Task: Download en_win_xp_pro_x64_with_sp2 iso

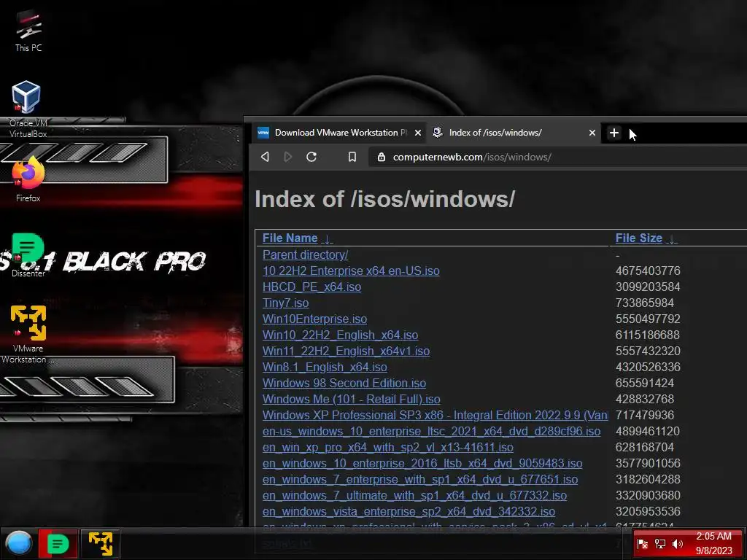Action: point(388,448)
